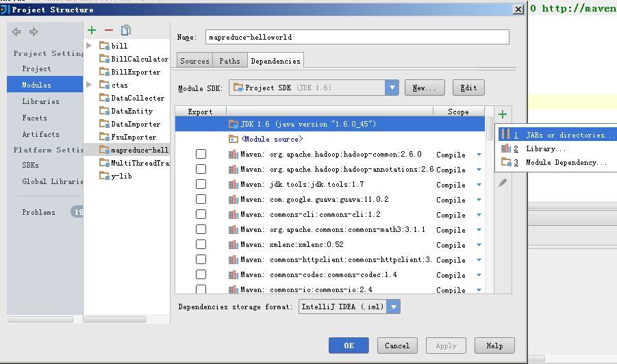Click the guava library icon

pyautogui.click(x=233, y=200)
